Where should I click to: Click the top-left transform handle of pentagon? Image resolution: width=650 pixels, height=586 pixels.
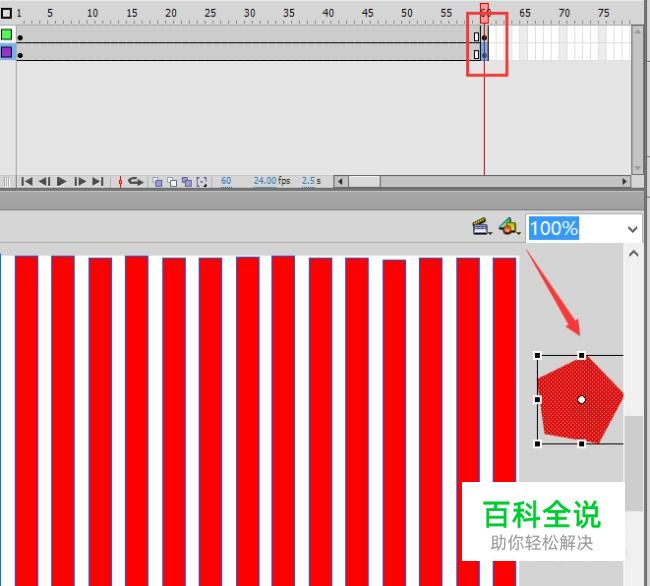(538, 356)
